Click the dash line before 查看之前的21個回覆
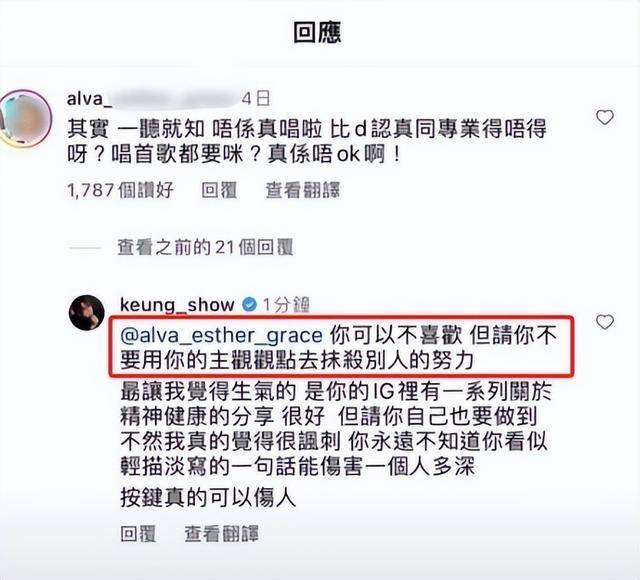This screenshot has width=640, height=580. click(x=85, y=248)
